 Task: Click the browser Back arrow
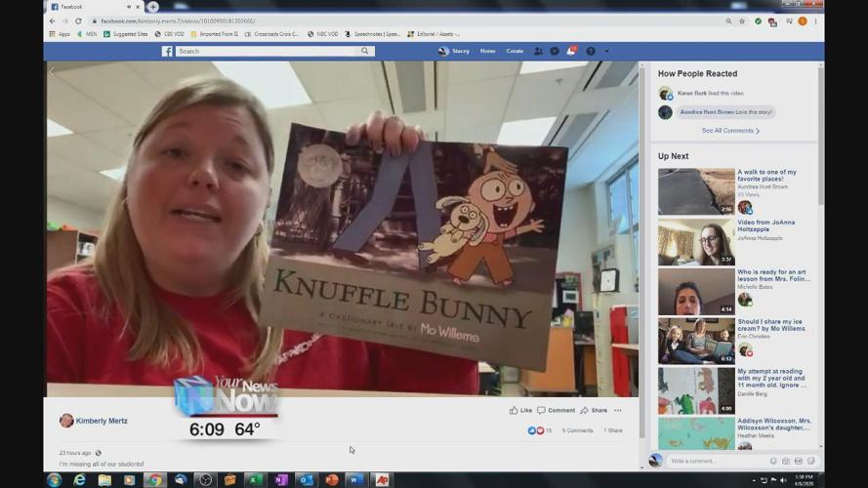(x=53, y=21)
